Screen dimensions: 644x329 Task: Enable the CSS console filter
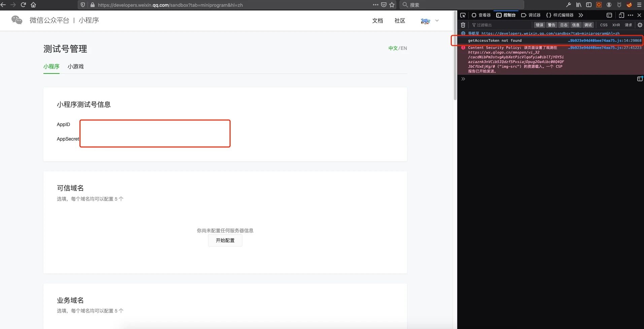pos(604,25)
